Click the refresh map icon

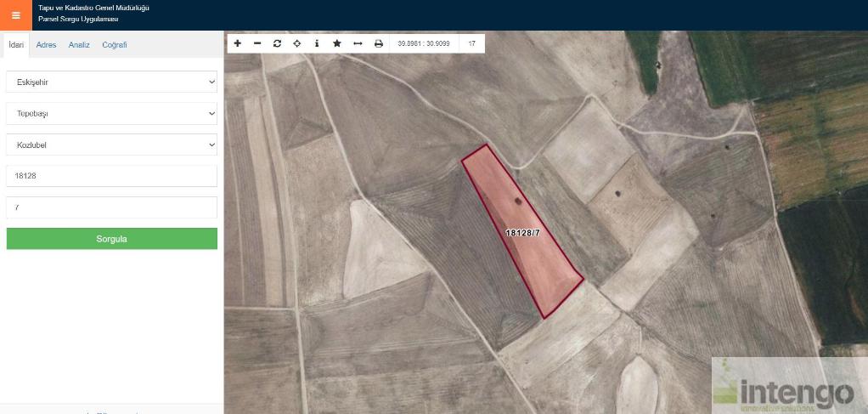(x=277, y=43)
